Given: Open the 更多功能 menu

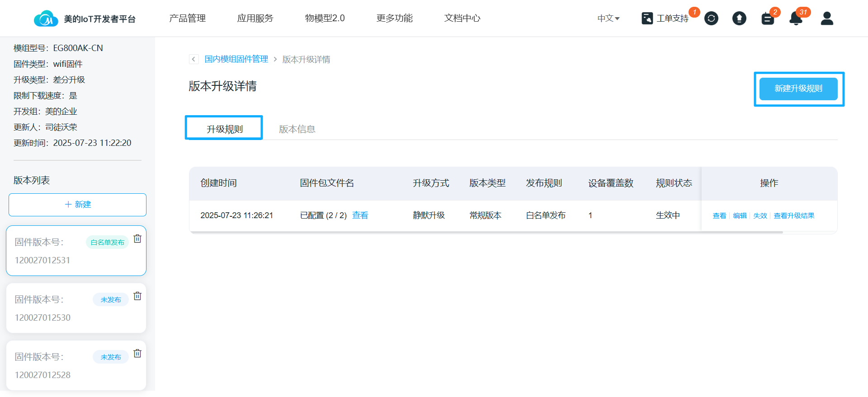Looking at the screenshot, I should point(394,19).
